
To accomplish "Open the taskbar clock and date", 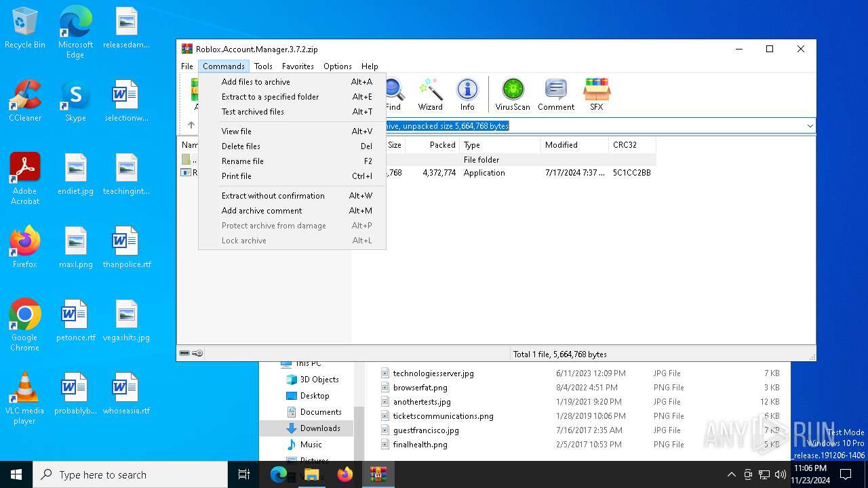I will point(810,474).
